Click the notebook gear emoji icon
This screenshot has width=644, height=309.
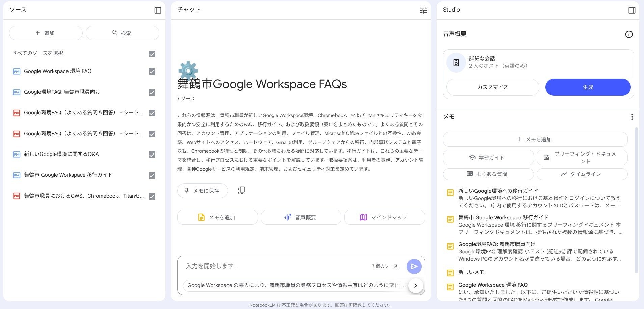(188, 70)
